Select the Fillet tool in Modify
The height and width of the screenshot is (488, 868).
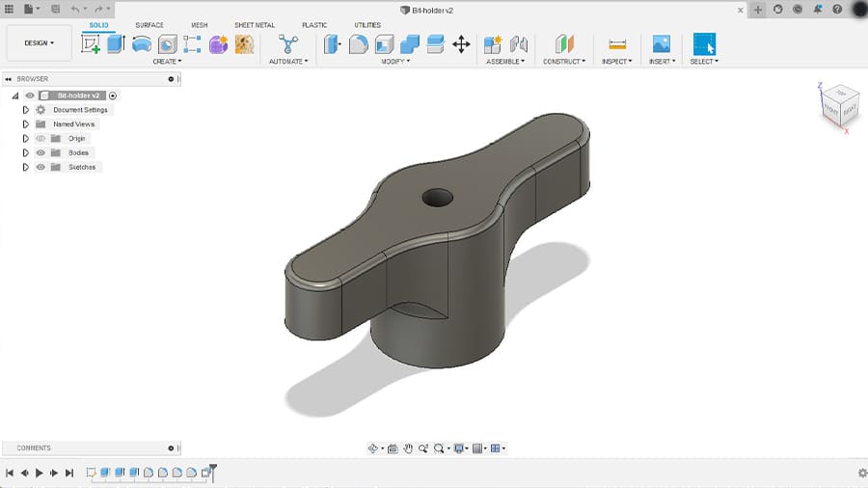359,44
